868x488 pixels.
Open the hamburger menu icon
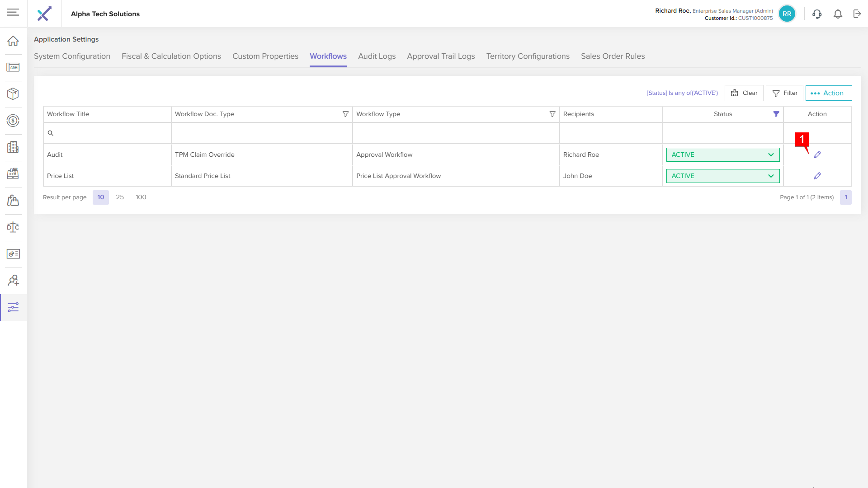coord(13,13)
